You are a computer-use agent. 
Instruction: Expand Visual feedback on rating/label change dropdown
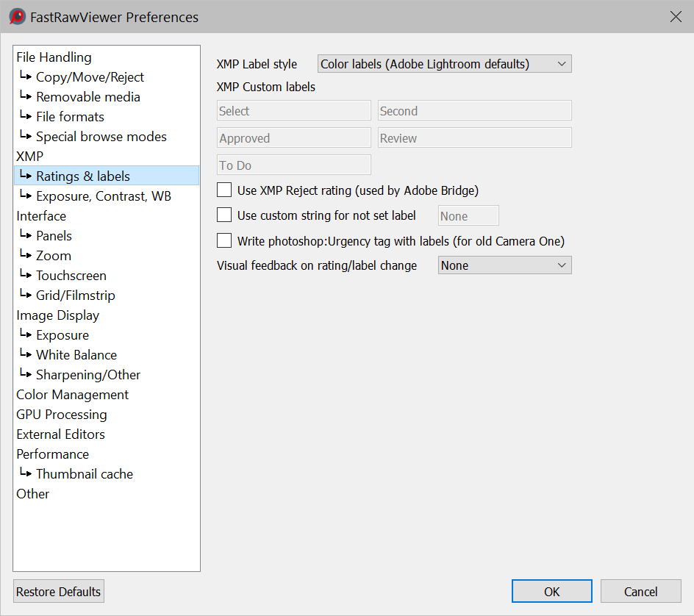pos(504,265)
